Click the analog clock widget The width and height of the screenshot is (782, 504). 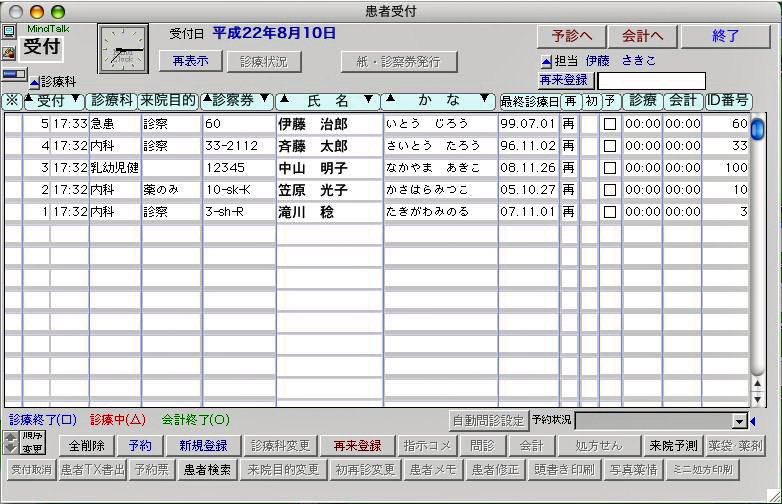click(123, 49)
